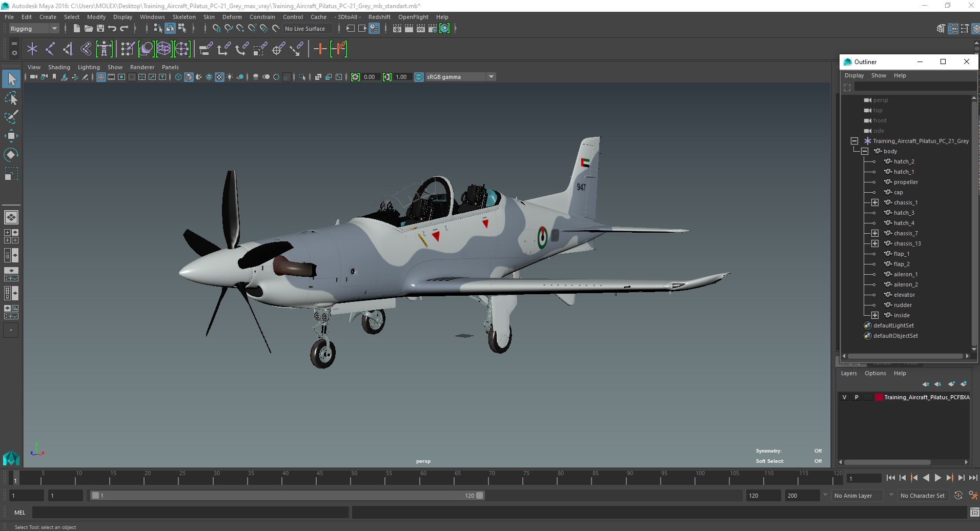Open Render Settings from the status line
Viewport: 980px width, 531px height.
[433, 29]
